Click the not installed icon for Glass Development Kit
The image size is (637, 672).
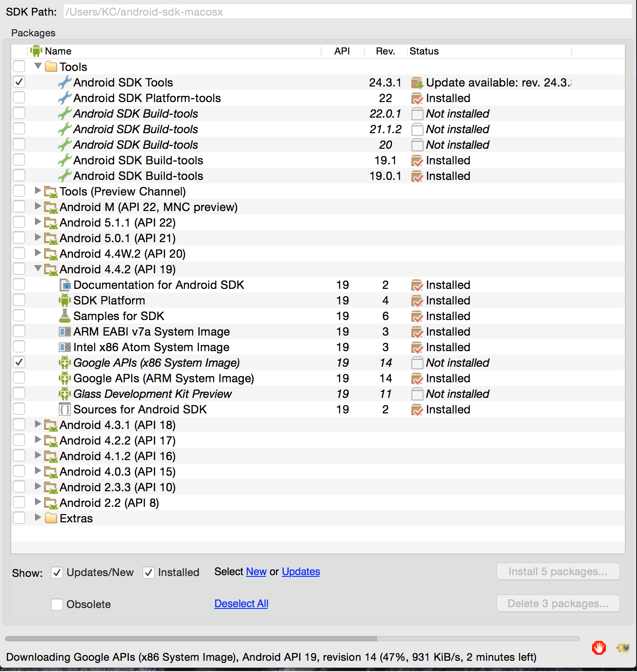(x=417, y=394)
